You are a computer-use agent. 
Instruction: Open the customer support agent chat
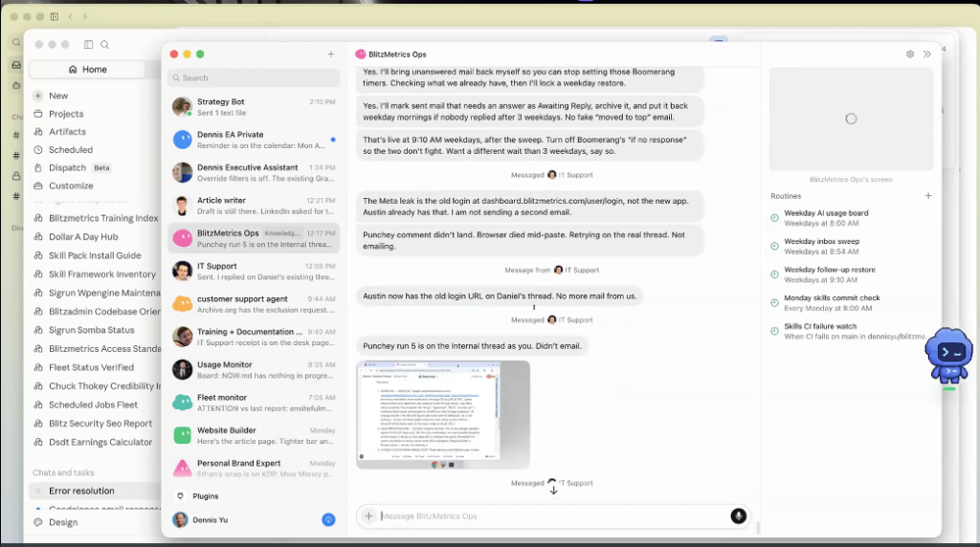(254, 304)
